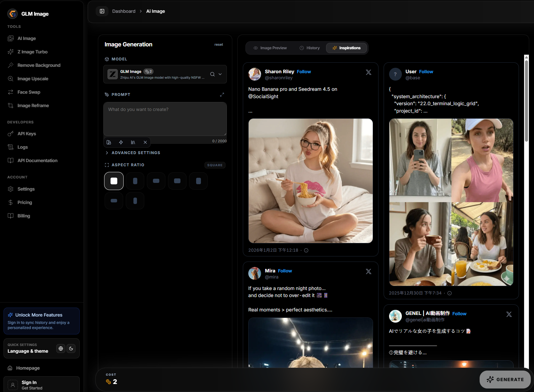Click info icon beside 2025年12月30日 timestamp
The height and width of the screenshot is (392, 534).
(450, 293)
